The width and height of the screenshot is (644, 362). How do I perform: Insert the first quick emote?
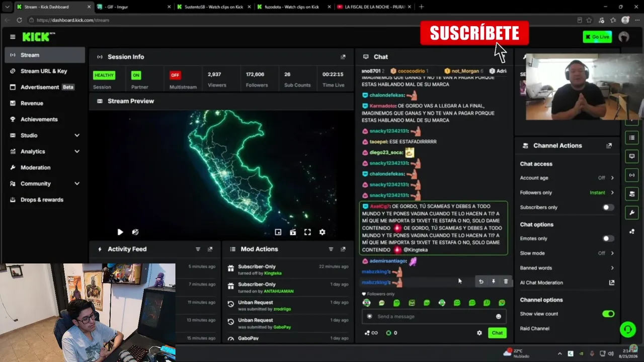366,303
